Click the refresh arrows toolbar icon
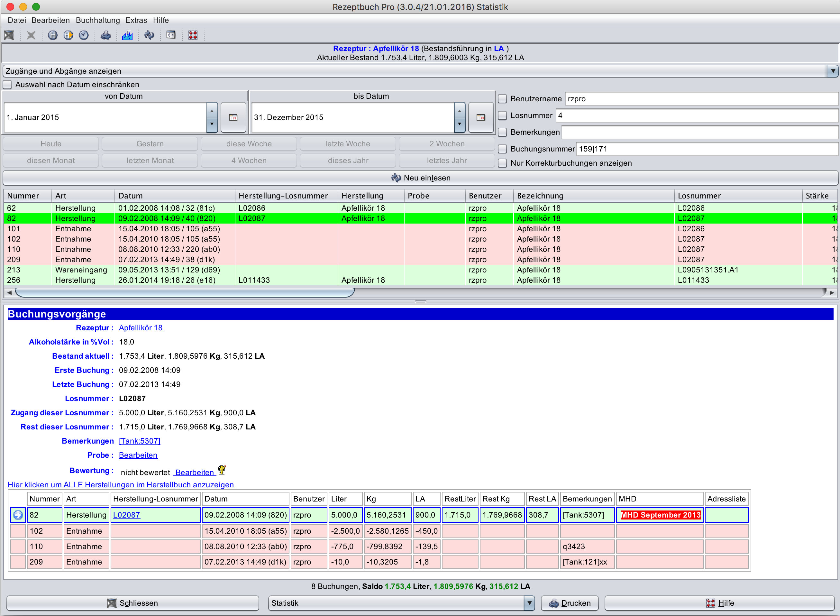The height and width of the screenshot is (616, 840). coord(149,35)
